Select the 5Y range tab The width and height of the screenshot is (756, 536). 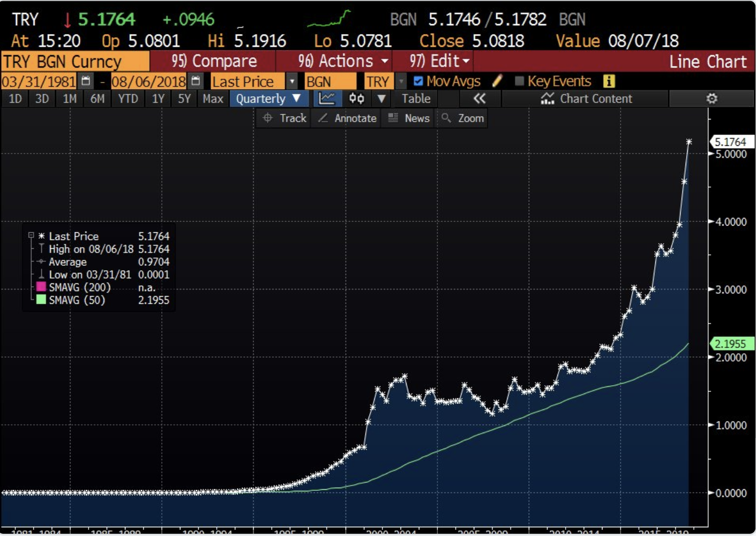point(184,99)
